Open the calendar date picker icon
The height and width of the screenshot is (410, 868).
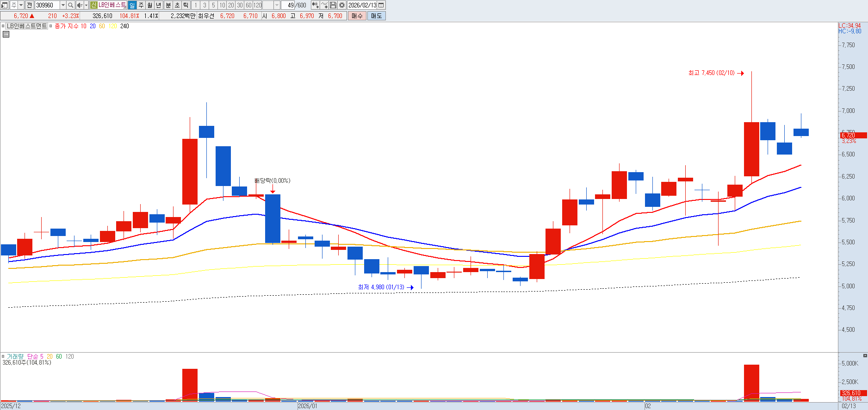381,5
